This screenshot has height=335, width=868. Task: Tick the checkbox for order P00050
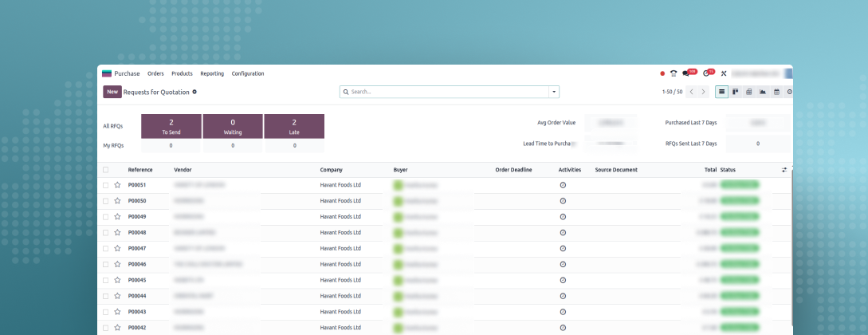click(105, 201)
